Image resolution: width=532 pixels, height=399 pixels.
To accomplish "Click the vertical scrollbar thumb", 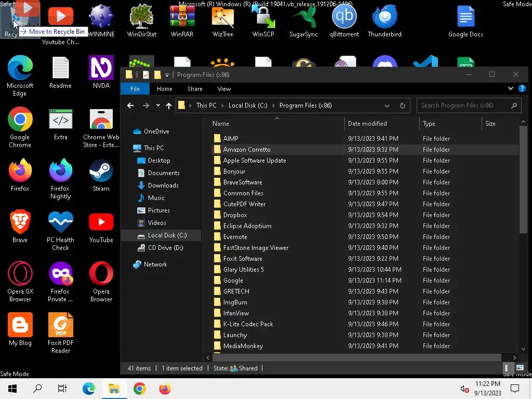I will [523, 179].
